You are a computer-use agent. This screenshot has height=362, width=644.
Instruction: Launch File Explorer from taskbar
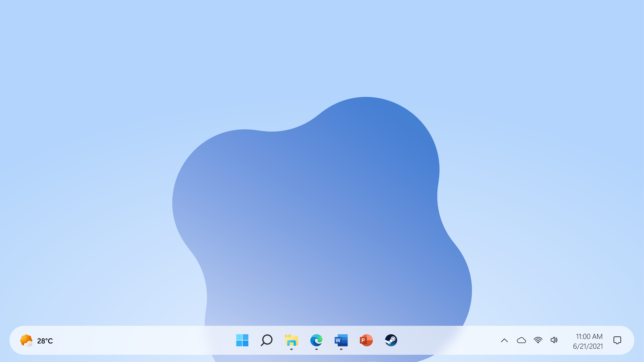point(291,340)
